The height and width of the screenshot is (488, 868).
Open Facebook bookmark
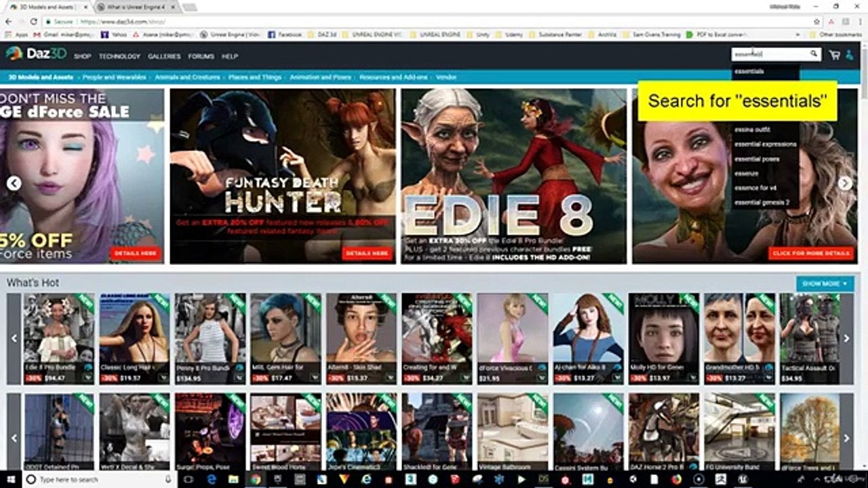[x=285, y=34]
